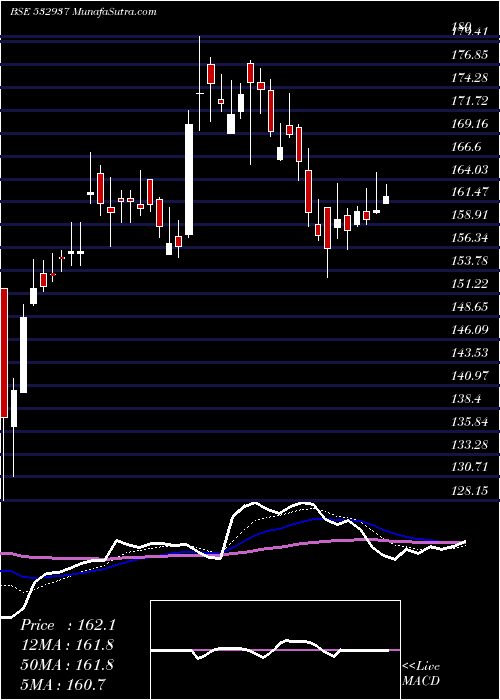Select the 153.78 price axis label

click(469, 261)
